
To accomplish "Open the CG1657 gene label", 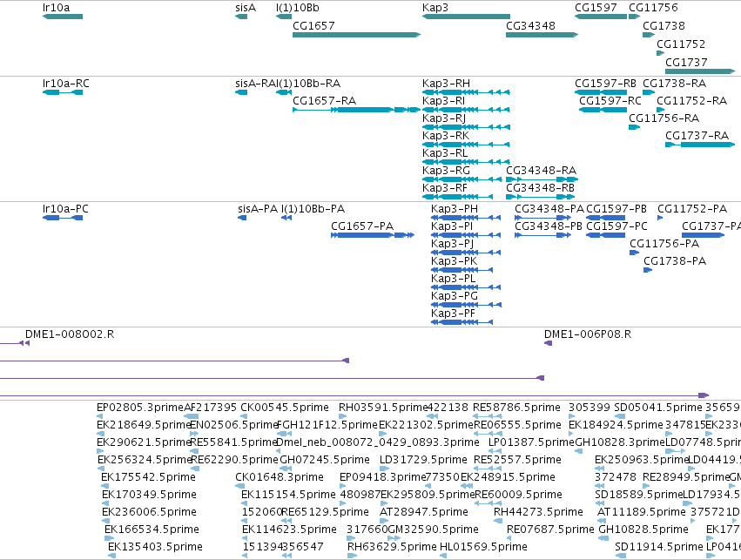I will click(x=313, y=25).
